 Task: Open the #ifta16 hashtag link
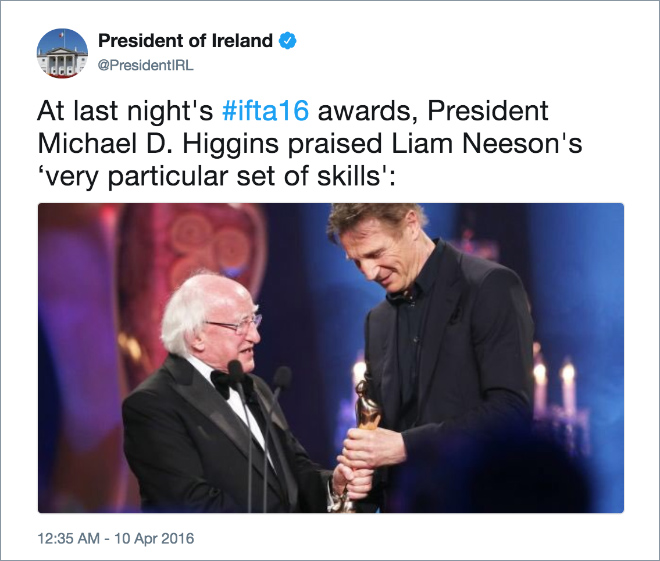265,111
